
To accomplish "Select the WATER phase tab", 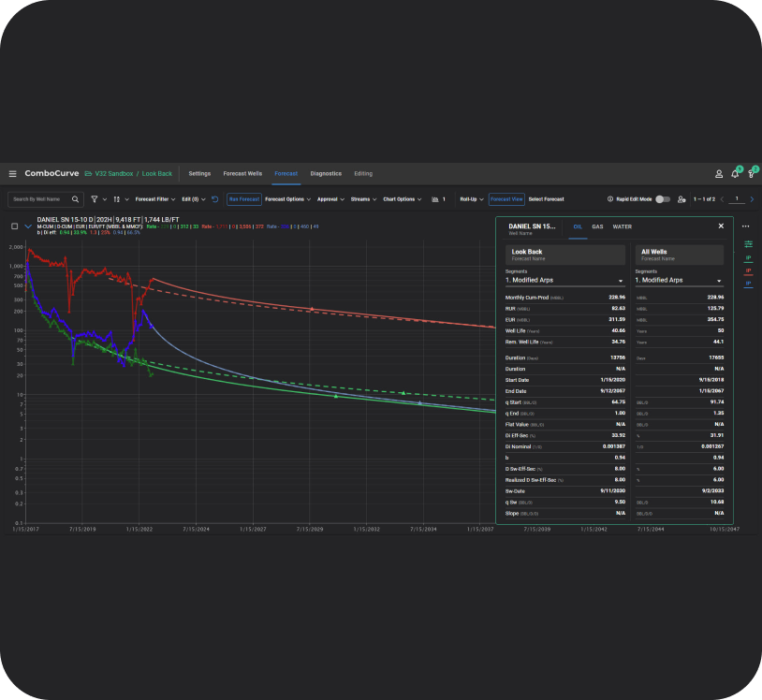I will 622,226.
